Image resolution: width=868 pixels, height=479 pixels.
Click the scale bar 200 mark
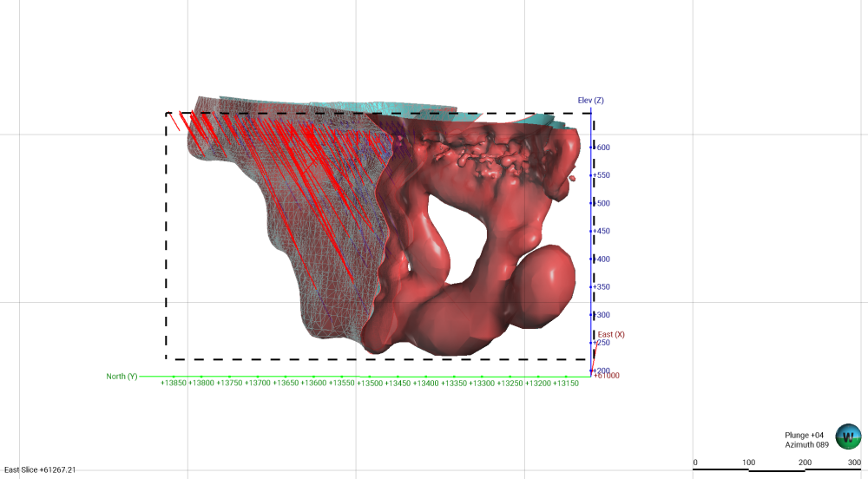[x=805, y=463]
